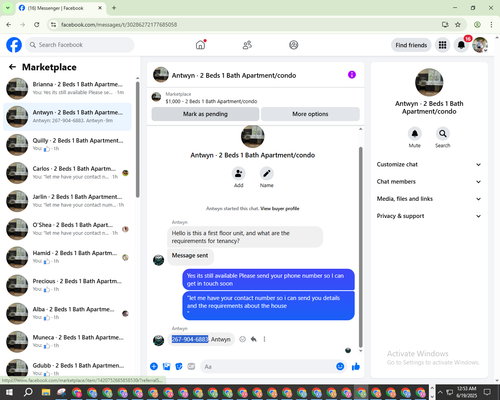Reload the page in Chrome
The height and width of the screenshot is (400, 500).
coord(37,24)
